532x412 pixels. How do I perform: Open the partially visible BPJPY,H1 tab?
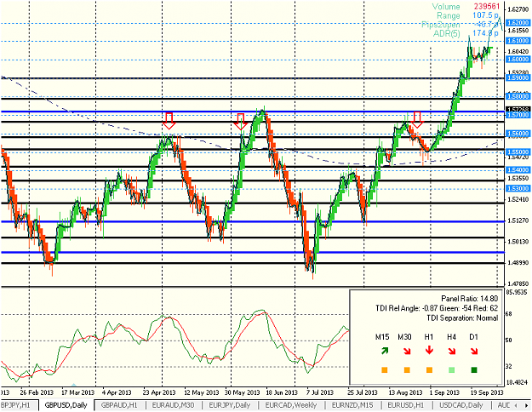(16, 405)
